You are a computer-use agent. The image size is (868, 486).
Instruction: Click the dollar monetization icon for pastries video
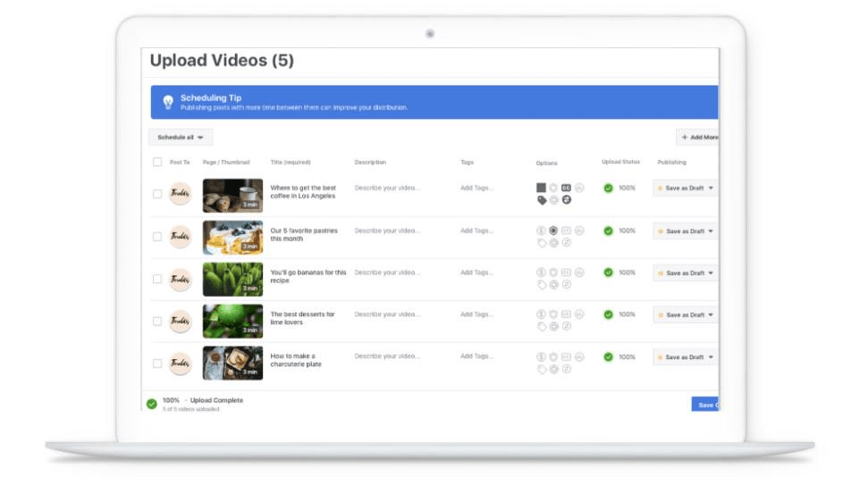(542, 230)
